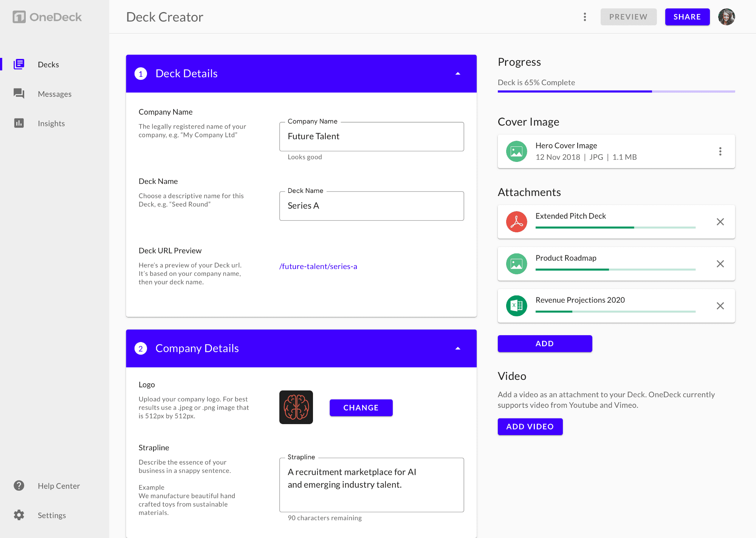
Task: Go to Messages in the sidebar
Action: point(54,94)
